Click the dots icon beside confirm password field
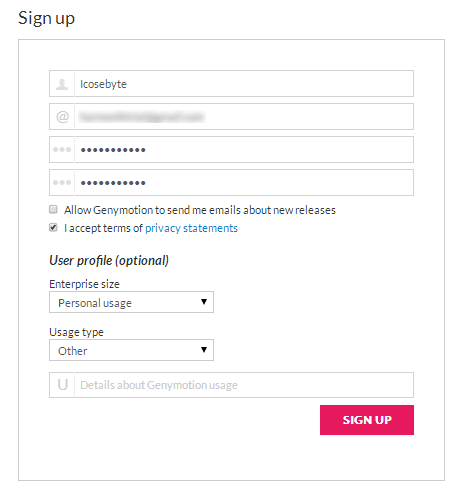Image resolution: width=466 pixels, height=501 pixels. tap(62, 183)
